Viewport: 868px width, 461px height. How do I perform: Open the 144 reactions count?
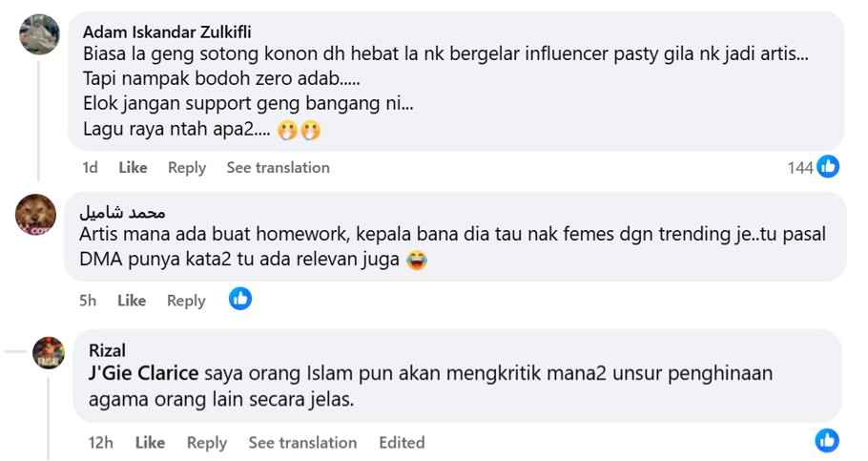click(799, 168)
